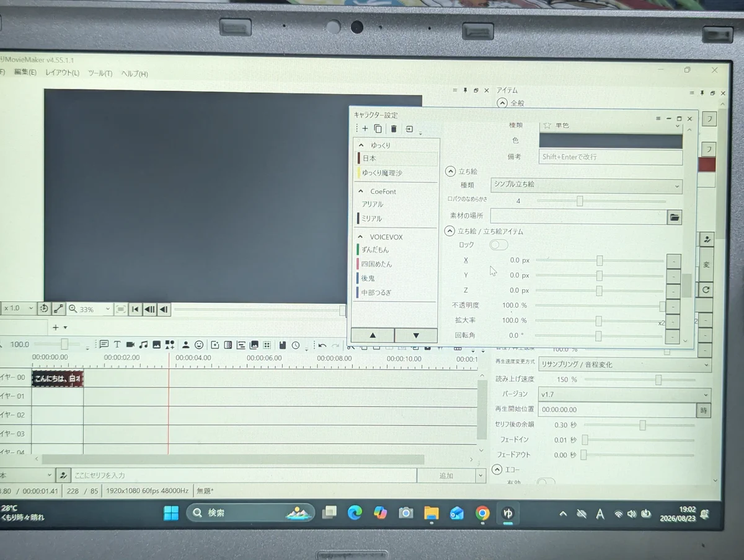Open the ヘルプ(H) menu
744x560 pixels.
[x=135, y=74]
